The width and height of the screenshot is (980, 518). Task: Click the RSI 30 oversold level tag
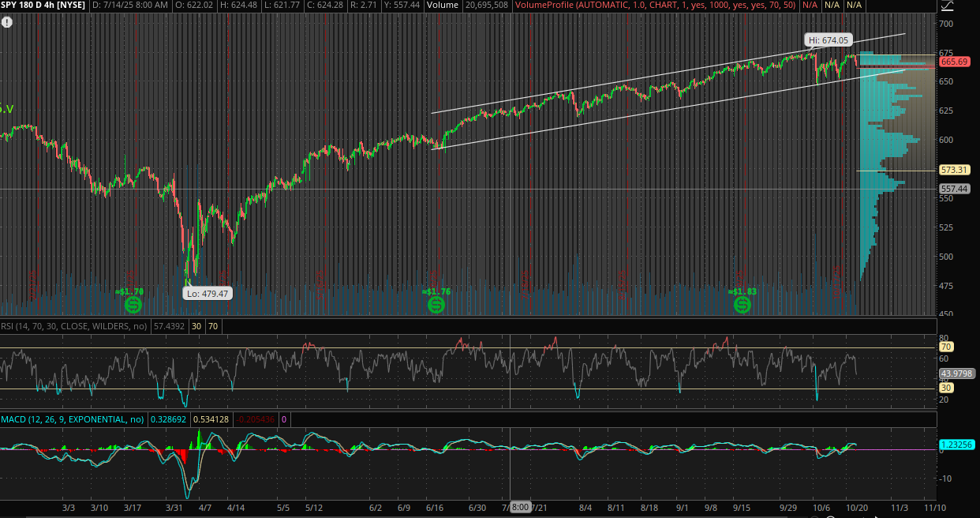(x=947, y=388)
